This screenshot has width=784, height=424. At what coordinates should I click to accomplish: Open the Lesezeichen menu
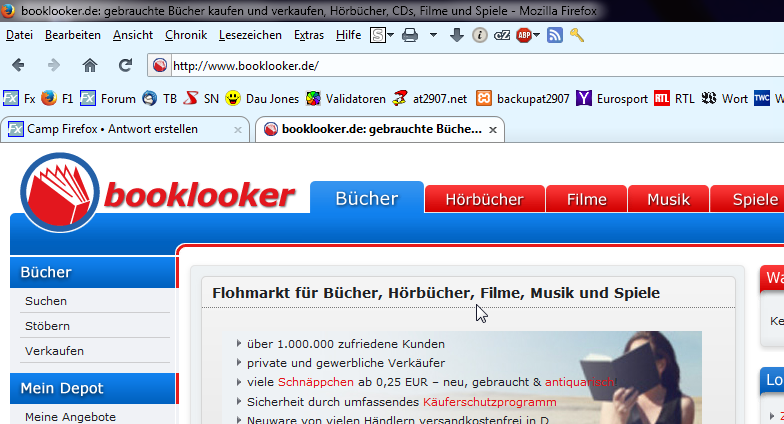click(250, 35)
